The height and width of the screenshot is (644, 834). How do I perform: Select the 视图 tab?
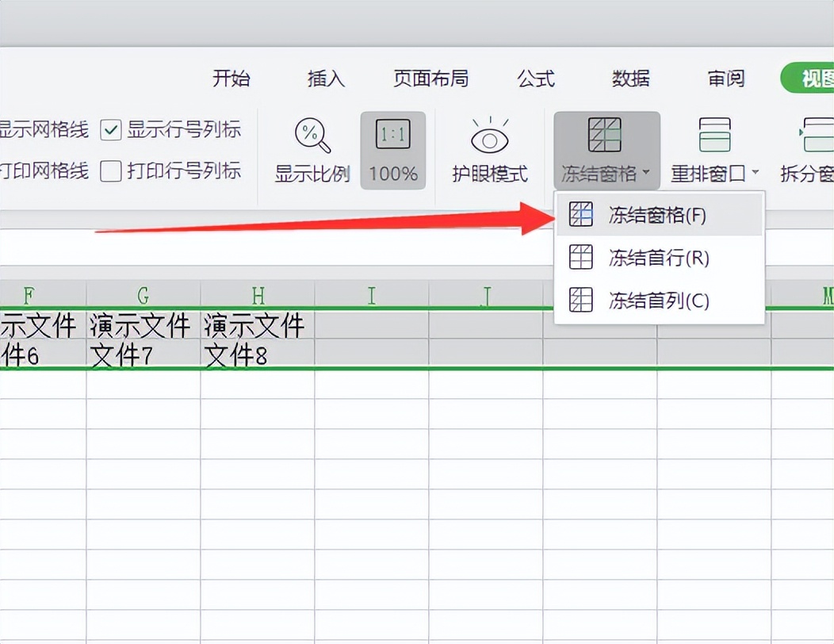809,78
